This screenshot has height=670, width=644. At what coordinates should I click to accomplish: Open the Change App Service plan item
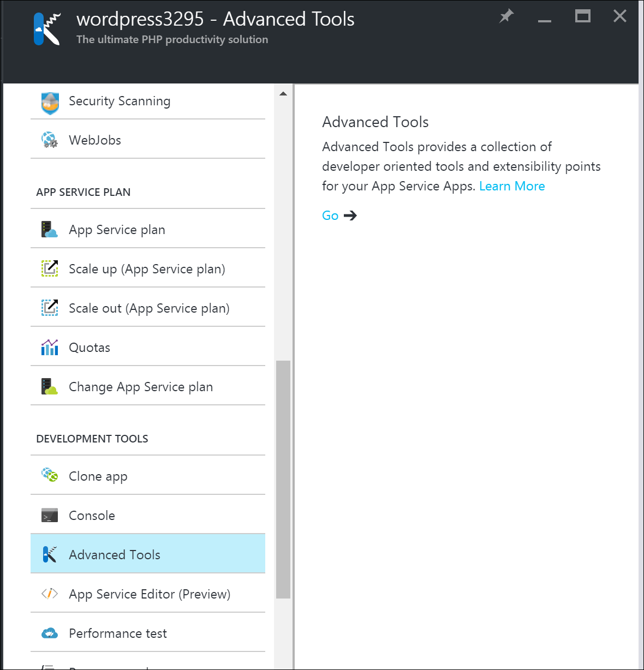tap(141, 387)
